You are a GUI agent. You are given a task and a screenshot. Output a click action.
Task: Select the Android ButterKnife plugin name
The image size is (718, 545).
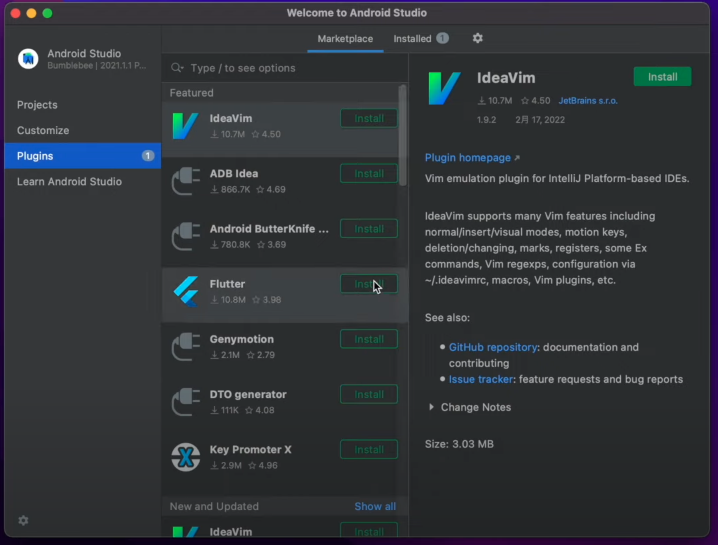pos(269,229)
